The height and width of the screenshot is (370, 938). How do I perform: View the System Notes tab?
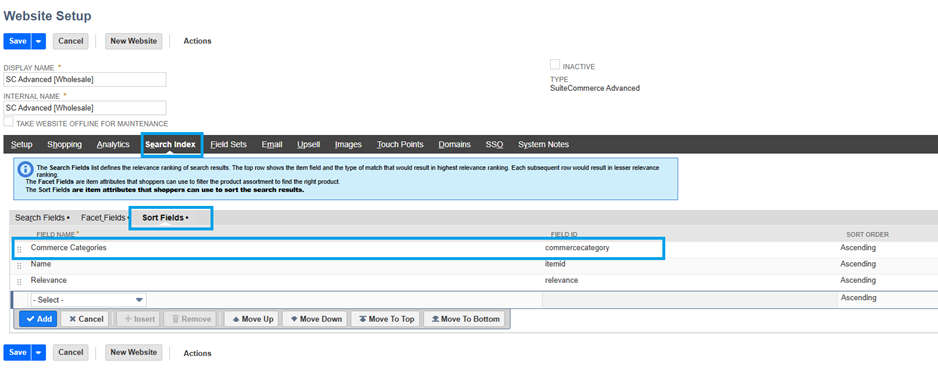[x=543, y=145]
